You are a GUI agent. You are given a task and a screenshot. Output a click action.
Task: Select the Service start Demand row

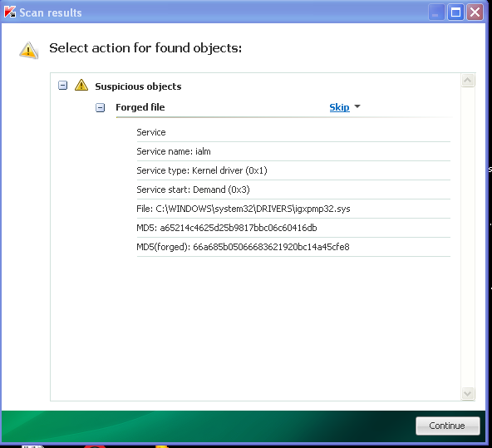pyautogui.click(x=293, y=190)
